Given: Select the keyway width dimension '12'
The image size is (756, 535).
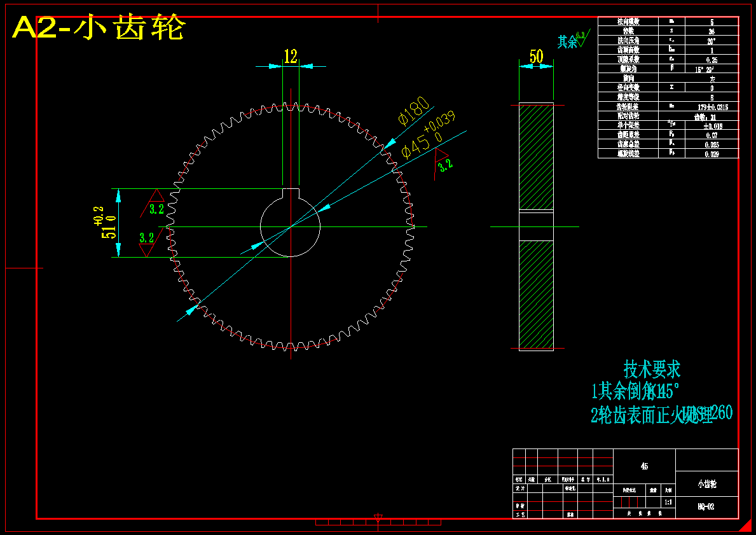Looking at the screenshot, I should pos(291,57).
